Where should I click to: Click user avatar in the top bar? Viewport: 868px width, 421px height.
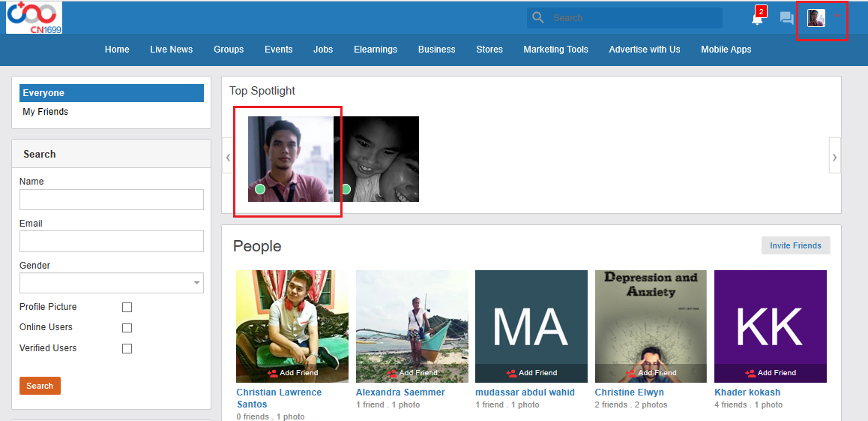[x=816, y=18]
